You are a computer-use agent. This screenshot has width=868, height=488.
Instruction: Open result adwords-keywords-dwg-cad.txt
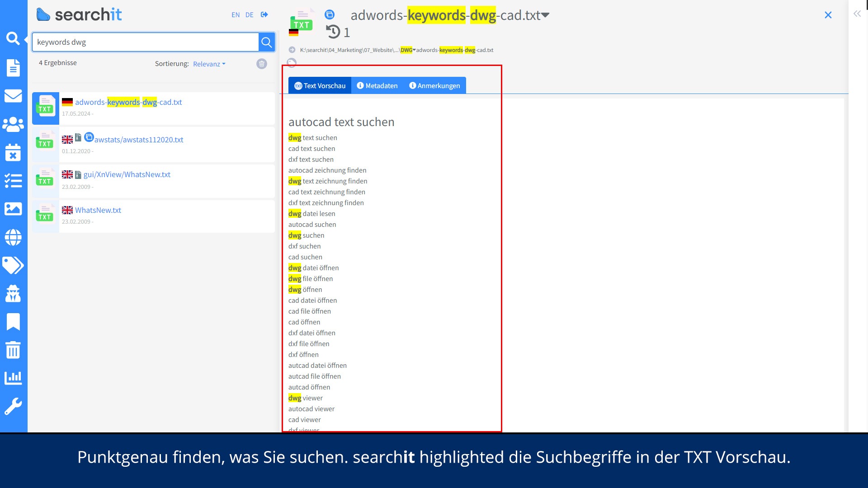[x=128, y=102]
